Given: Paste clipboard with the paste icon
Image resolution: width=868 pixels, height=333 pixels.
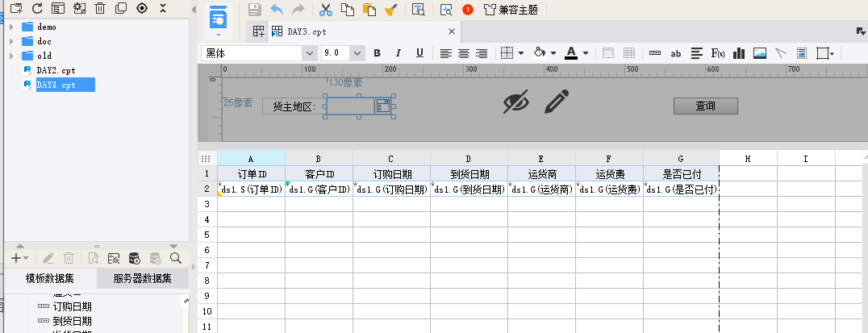Looking at the screenshot, I should tap(369, 10).
